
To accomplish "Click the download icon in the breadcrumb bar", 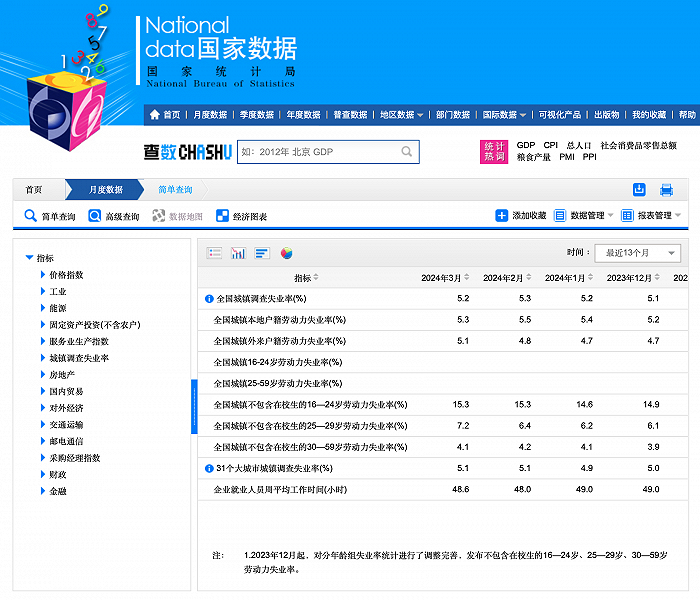I will [x=639, y=190].
